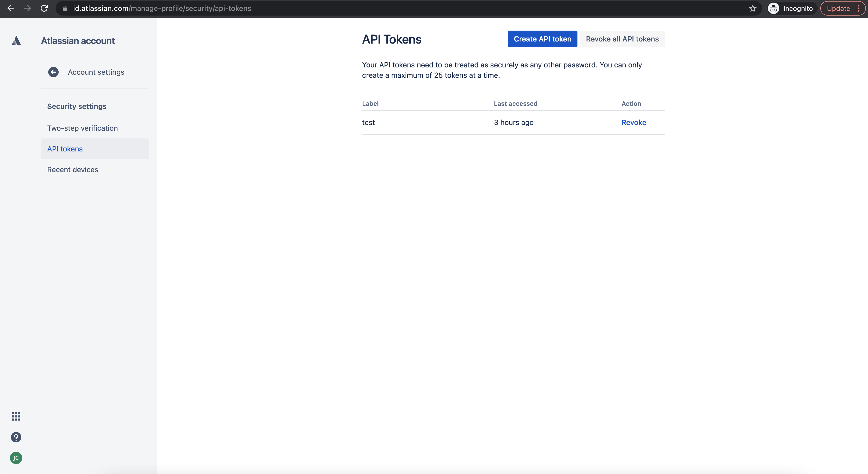Reload the page with the refresh icon

click(44, 8)
